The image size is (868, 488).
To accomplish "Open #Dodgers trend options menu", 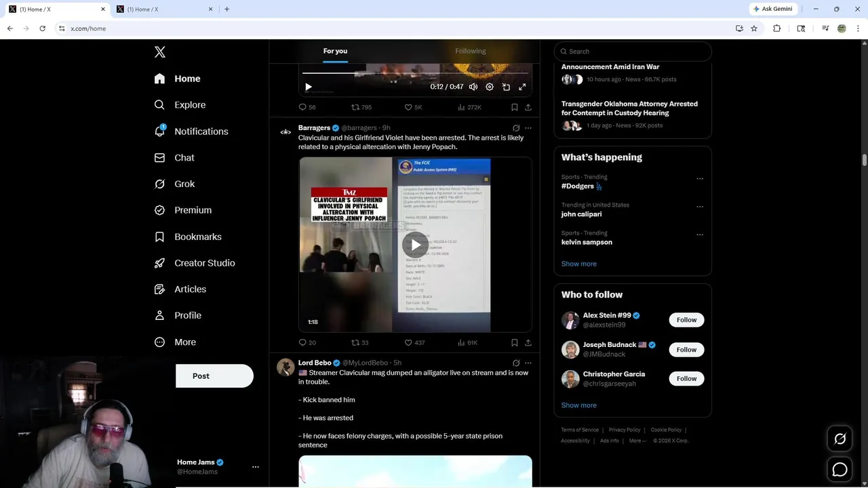I will click(x=700, y=179).
